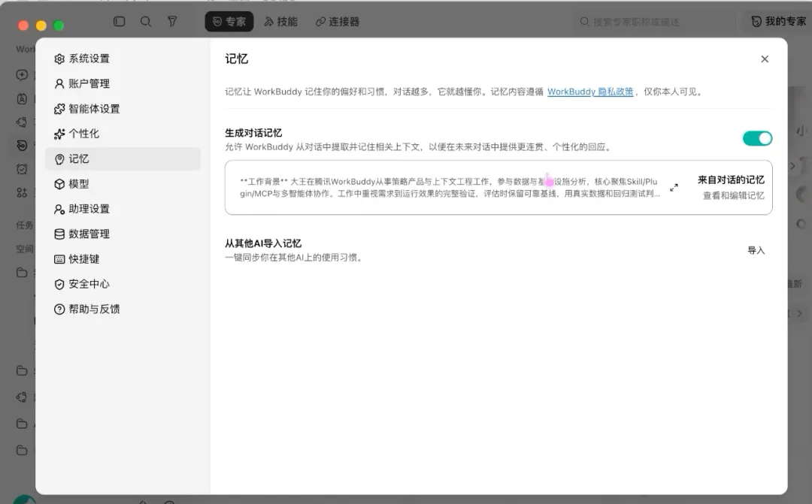Switch to 连接器 tab in main window

coord(338,22)
